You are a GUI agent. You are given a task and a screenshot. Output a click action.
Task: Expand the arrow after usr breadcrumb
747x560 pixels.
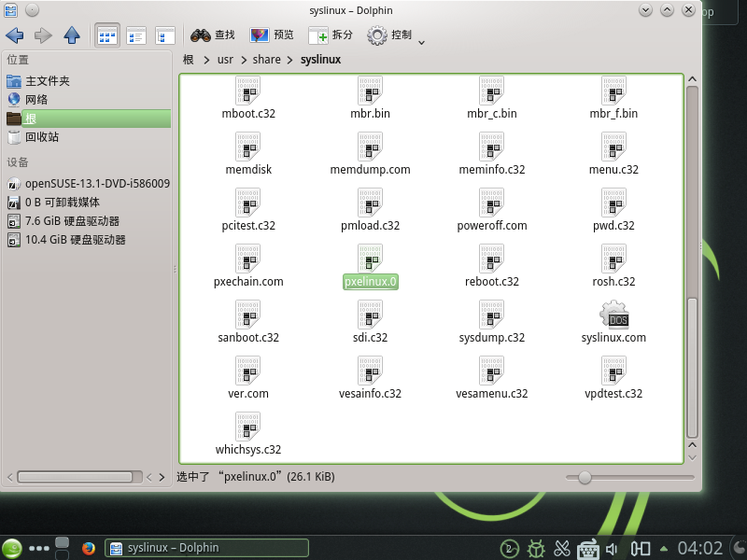244,60
